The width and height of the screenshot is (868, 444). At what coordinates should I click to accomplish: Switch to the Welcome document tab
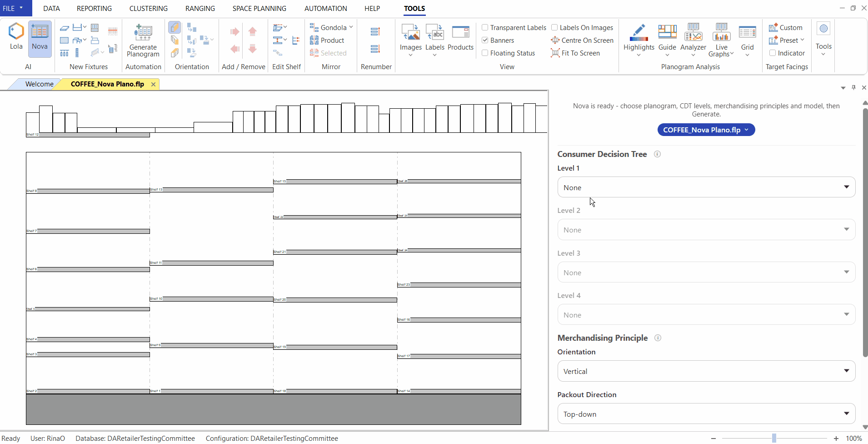click(x=39, y=84)
